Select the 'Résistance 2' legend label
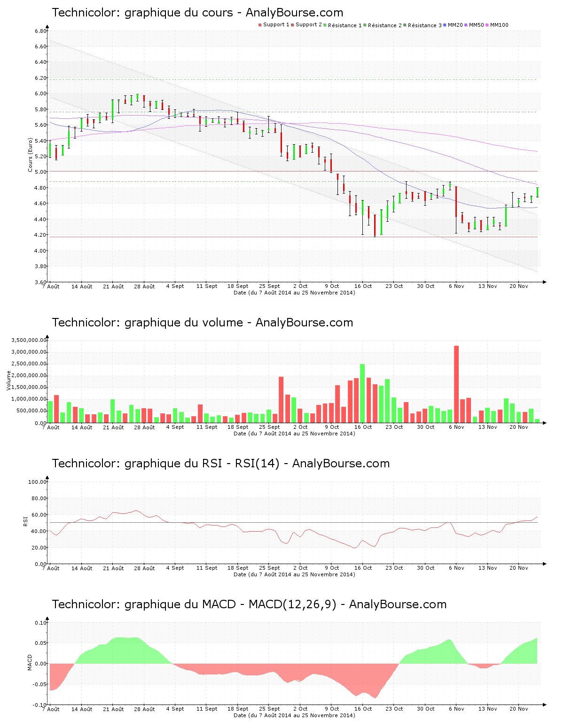Viewport: 564px width, 728px height. [385, 25]
